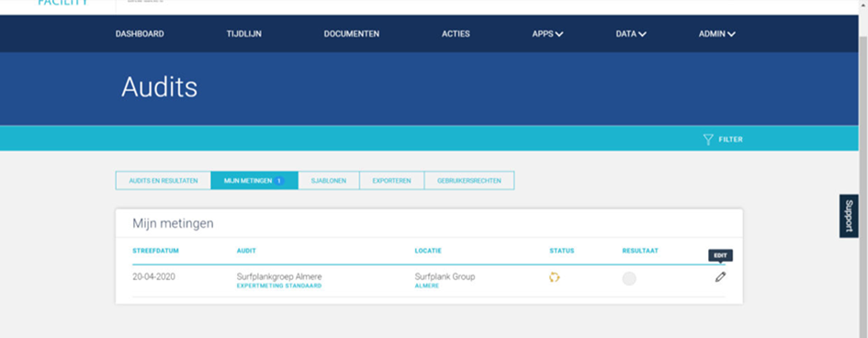Sort by the Resultaat column header

click(x=640, y=251)
